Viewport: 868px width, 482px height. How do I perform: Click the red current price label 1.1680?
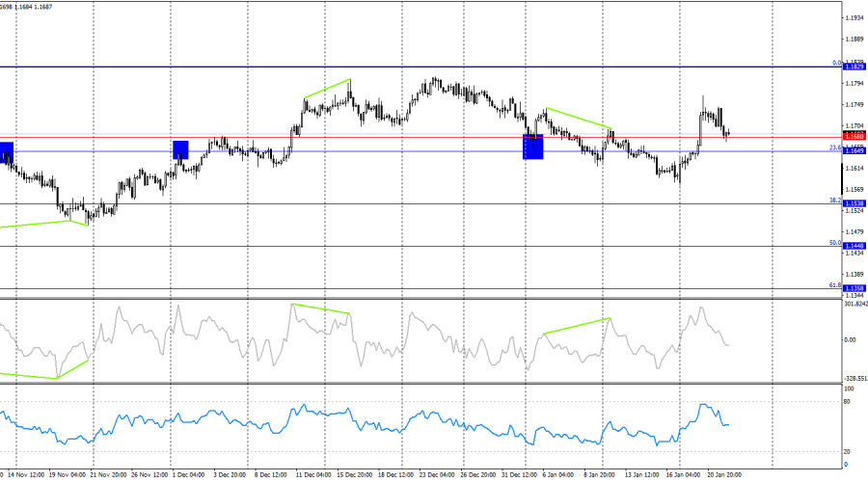854,137
